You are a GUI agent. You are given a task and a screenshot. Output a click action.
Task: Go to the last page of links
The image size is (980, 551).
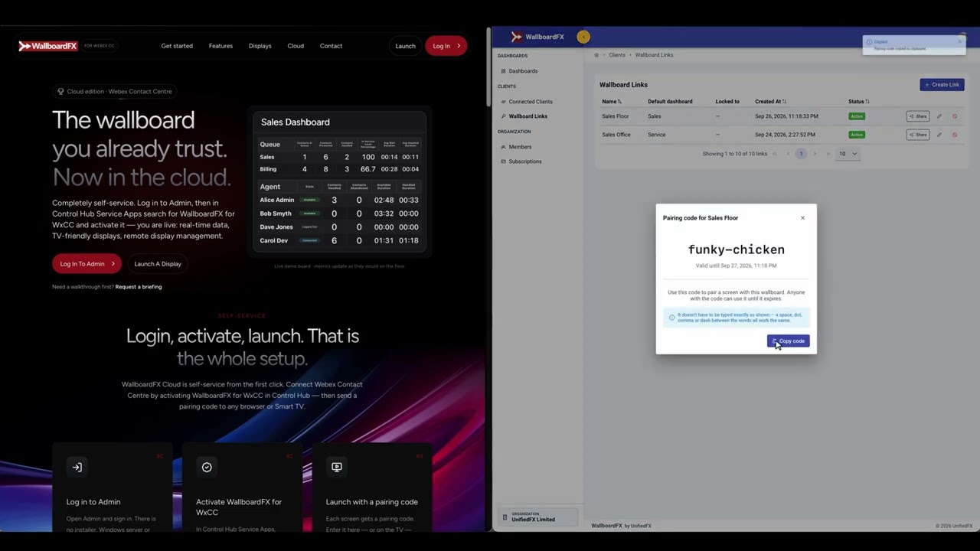point(828,154)
